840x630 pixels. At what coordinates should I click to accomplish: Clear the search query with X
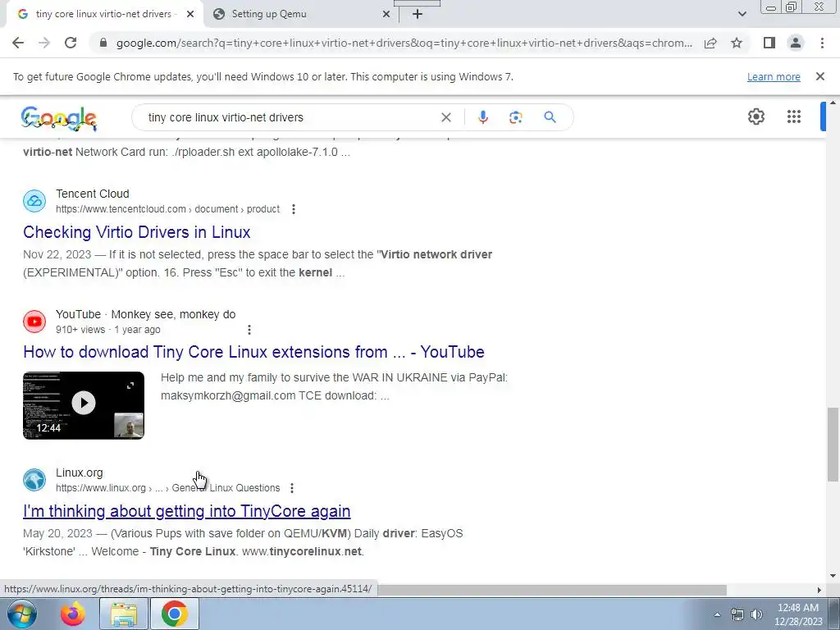[x=445, y=117]
